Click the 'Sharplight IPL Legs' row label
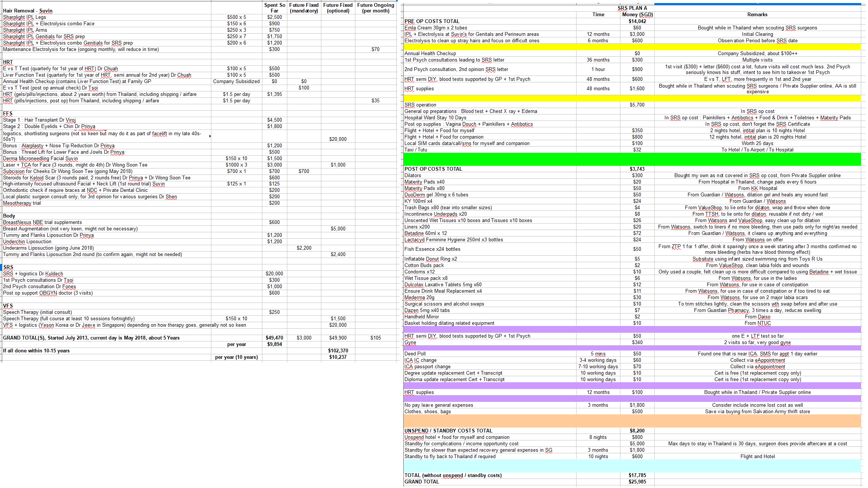868x488 pixels. click(x=24, y=17)
